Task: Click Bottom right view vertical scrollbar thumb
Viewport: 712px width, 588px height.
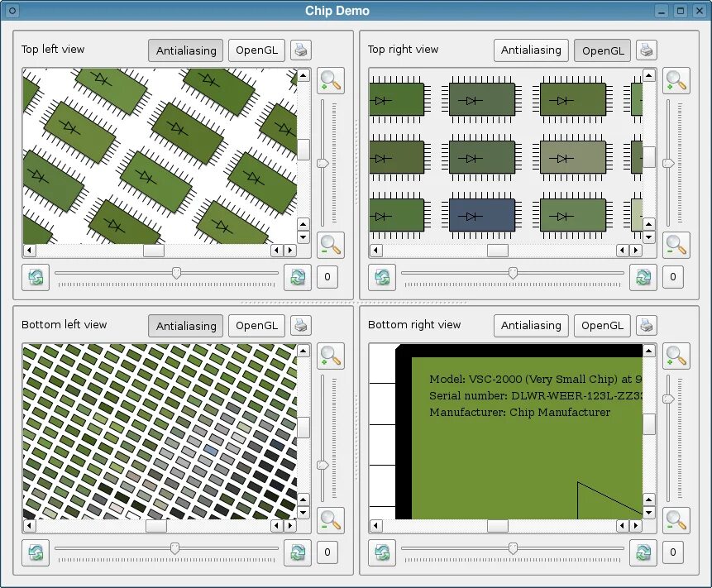Action: 649,424
